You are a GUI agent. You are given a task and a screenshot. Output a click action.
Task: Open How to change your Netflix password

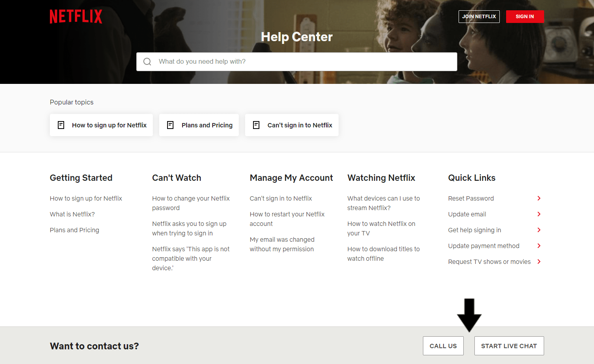point(191,203)
